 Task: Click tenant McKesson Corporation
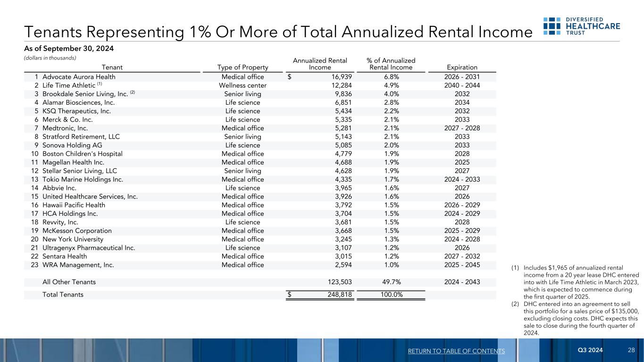[x=77, y=230]
